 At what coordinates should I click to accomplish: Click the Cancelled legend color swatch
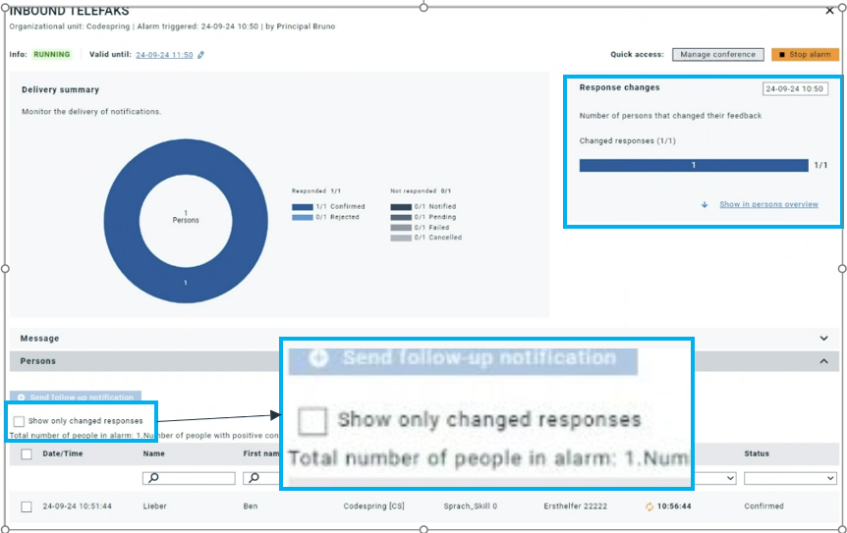401,238
